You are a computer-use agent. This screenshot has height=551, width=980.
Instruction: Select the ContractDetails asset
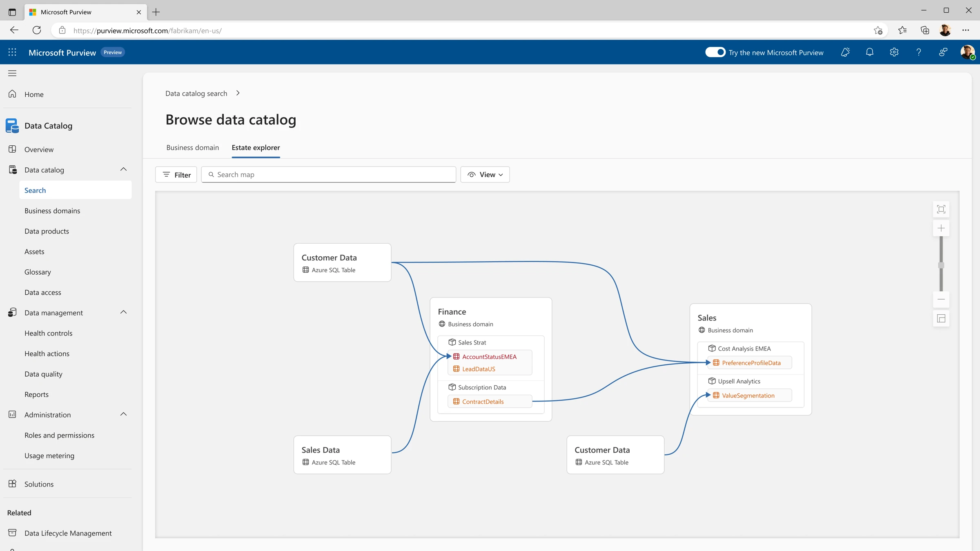[x=490, y=402]
